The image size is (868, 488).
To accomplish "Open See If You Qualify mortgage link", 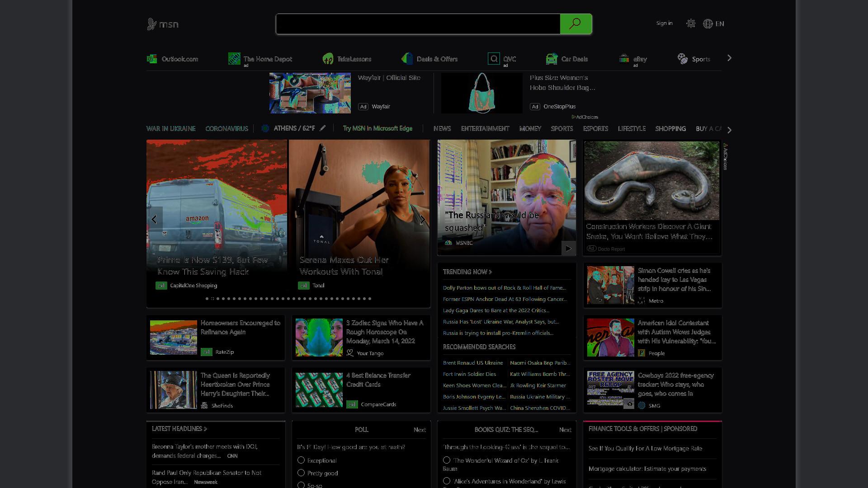I will click(646, 448).
